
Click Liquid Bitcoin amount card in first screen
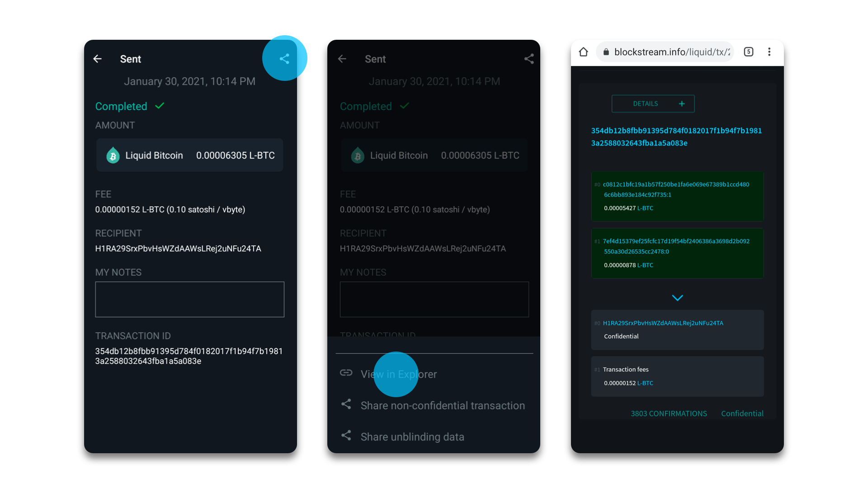190,155
